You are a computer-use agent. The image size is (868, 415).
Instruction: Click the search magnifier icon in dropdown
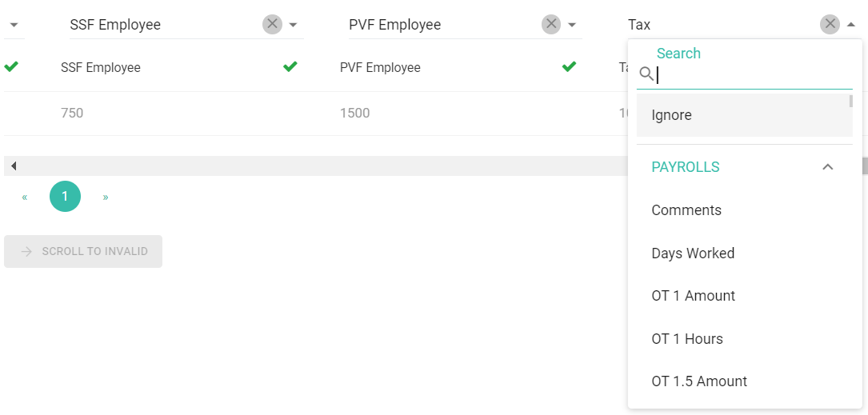(646, 74)
